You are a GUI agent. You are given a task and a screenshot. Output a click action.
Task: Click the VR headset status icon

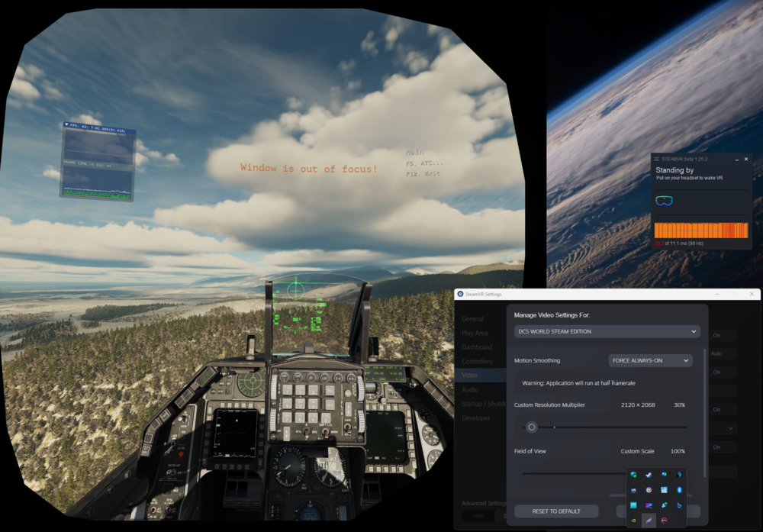tap(665, 201)
